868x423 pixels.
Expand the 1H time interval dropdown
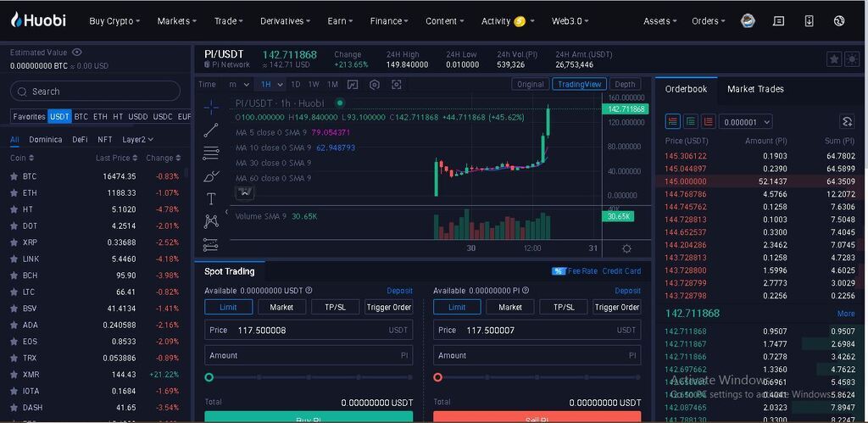(271, 85)
